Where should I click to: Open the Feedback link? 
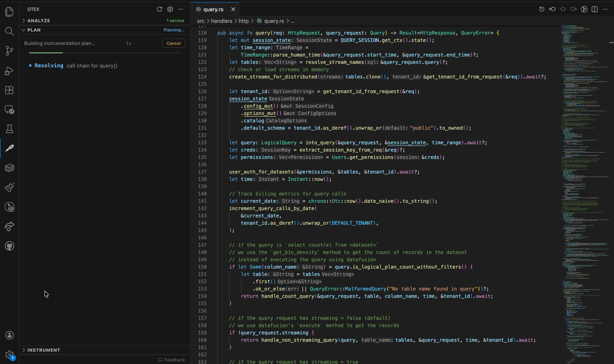tap(172, 360)
